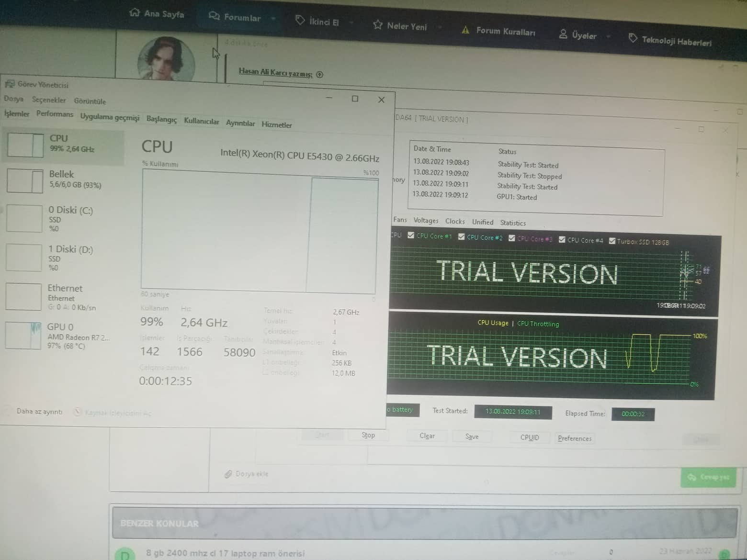Click the star icon beside Neler Yeni
The width and height of the screenshot is (747, 560).
click(378, 24)
